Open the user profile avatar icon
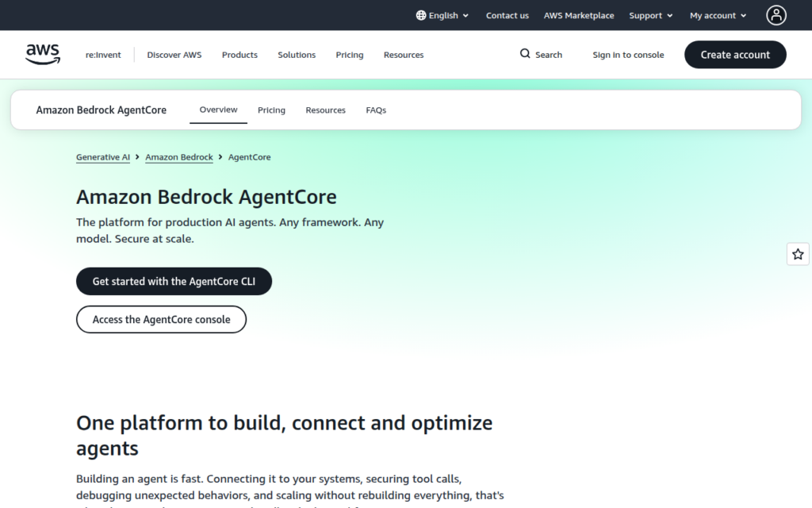The height and width of the screenshot is (508, 812). (x=776, y=15)
